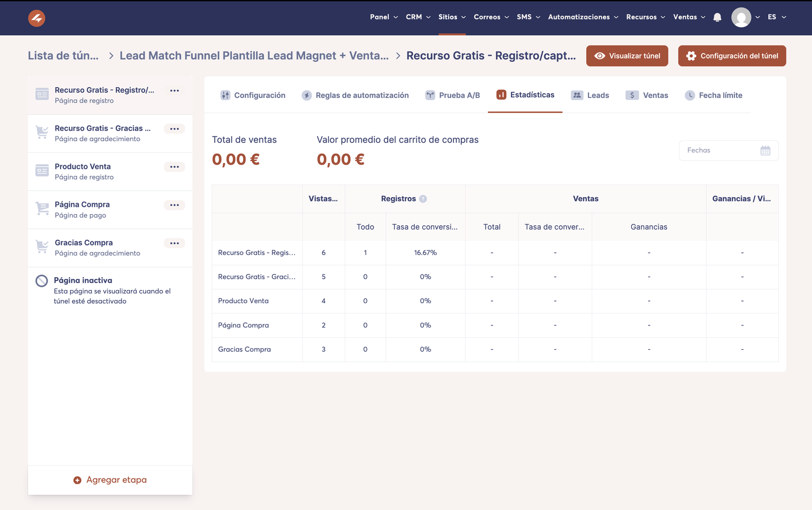This screenshot has height=510, width=812.
Task: Click the calendar icon in Fechas
Action: pos(765,151)
